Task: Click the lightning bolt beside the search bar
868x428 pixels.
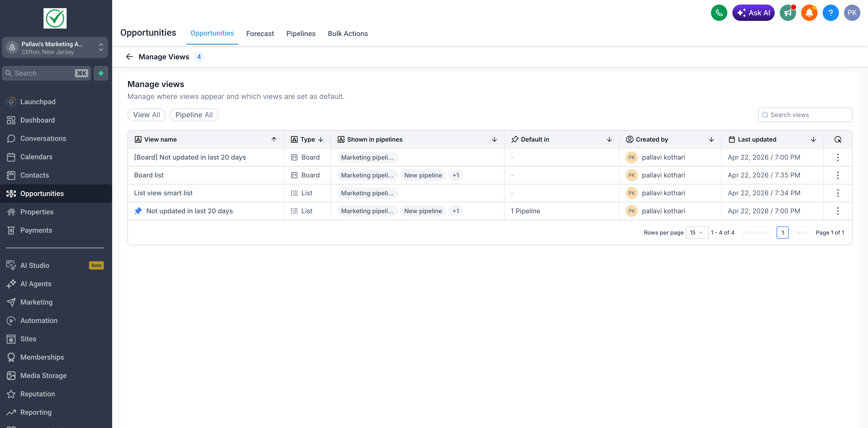Action: pos(101,73)
